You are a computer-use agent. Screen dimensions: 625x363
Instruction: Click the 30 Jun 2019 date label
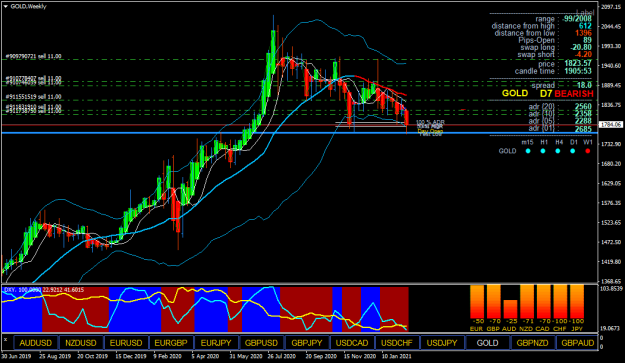click(x=16, y=356)
